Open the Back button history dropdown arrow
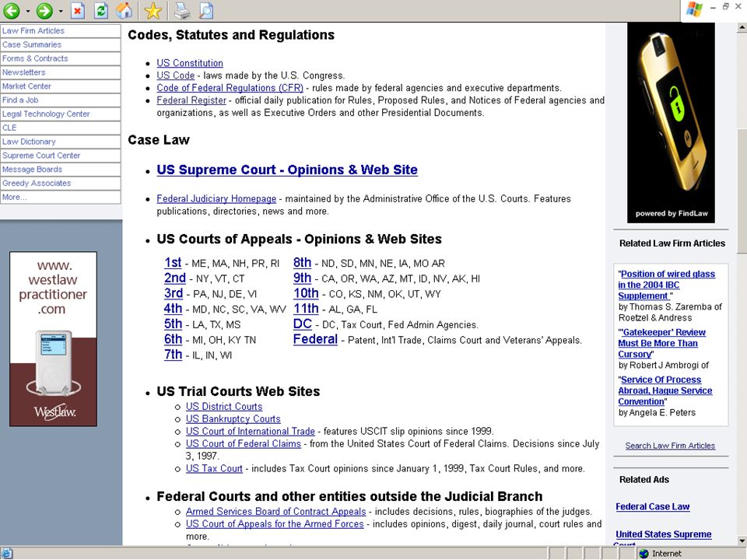Image resolution: width=747 pixels, height=560 pixels. pos(28,11)
